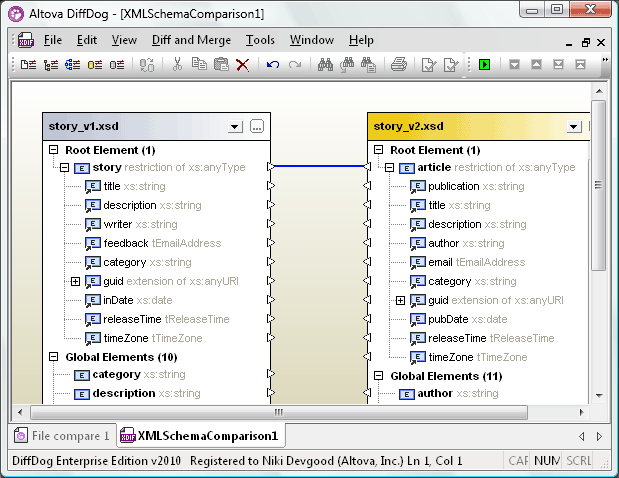Show more toolbar buttons via overflow chevron
619x478 pixels.
click(x=605, y=60)
